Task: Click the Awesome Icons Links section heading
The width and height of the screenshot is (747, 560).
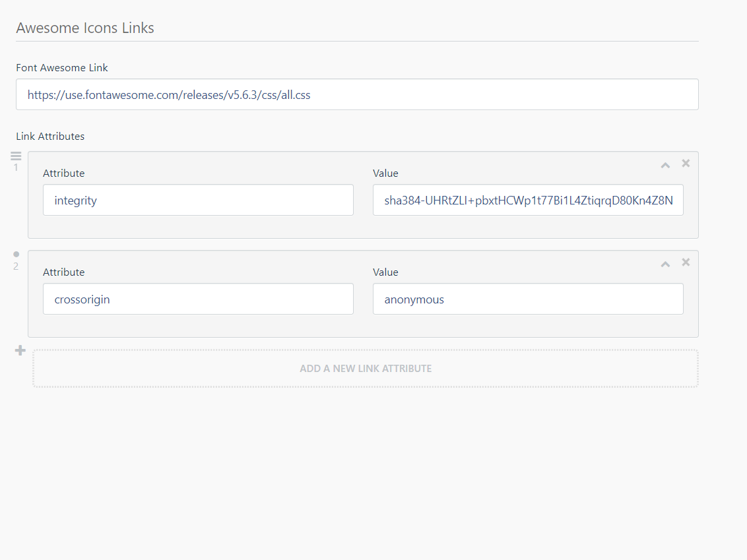Action: pos(85,28)
